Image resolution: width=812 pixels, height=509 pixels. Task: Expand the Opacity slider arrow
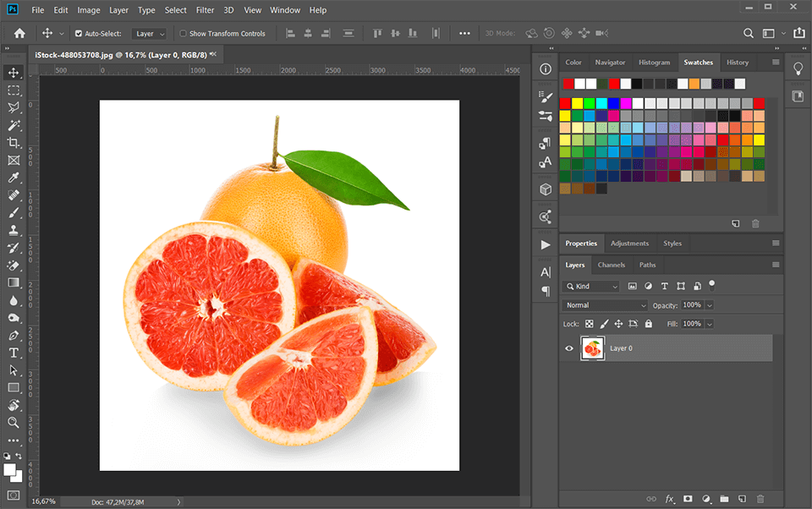click(710, 305)
